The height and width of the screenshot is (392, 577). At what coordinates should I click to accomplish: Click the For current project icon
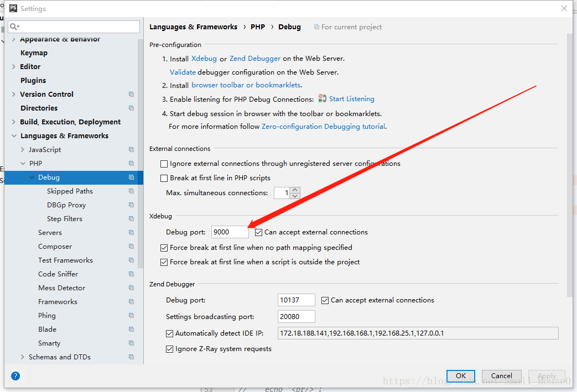pos(316,27)
